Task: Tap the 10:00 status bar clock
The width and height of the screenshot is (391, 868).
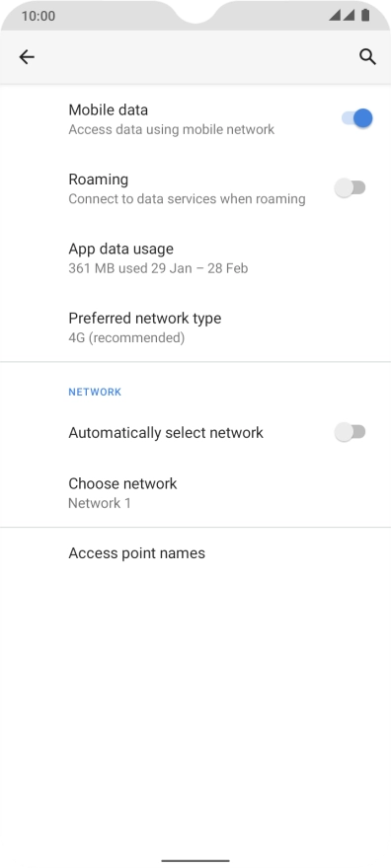Action: tap(39, 16)
